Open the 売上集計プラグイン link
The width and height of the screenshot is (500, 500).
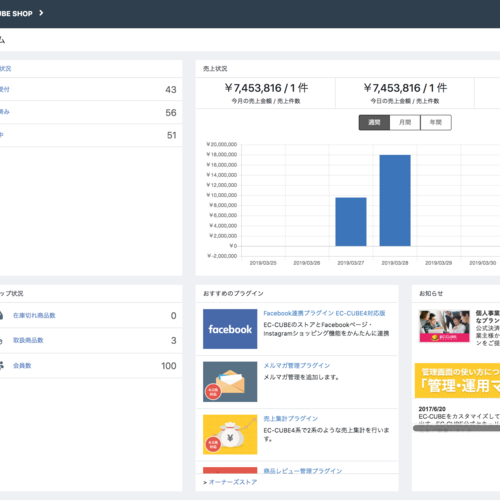(291, 418)
